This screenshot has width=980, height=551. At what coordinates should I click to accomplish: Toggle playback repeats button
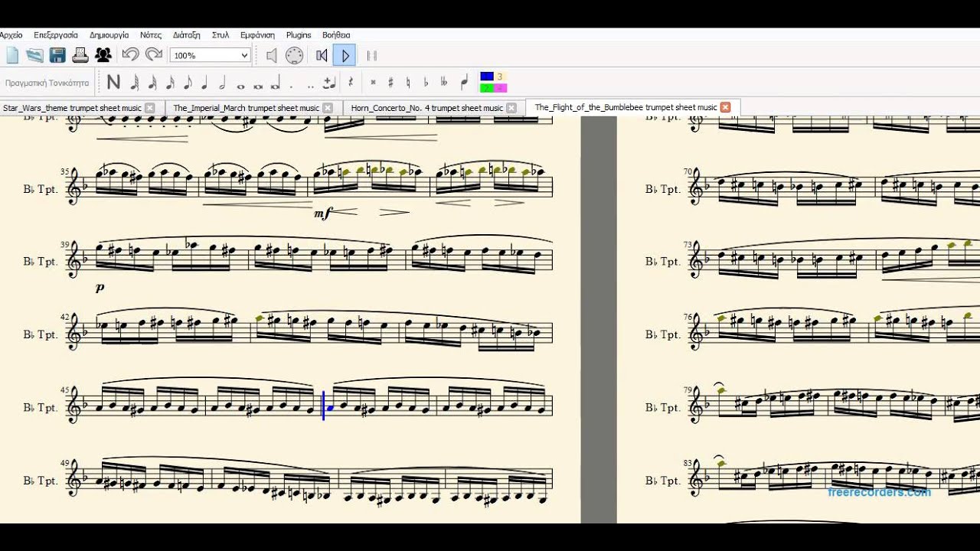(x=371, y=55)
